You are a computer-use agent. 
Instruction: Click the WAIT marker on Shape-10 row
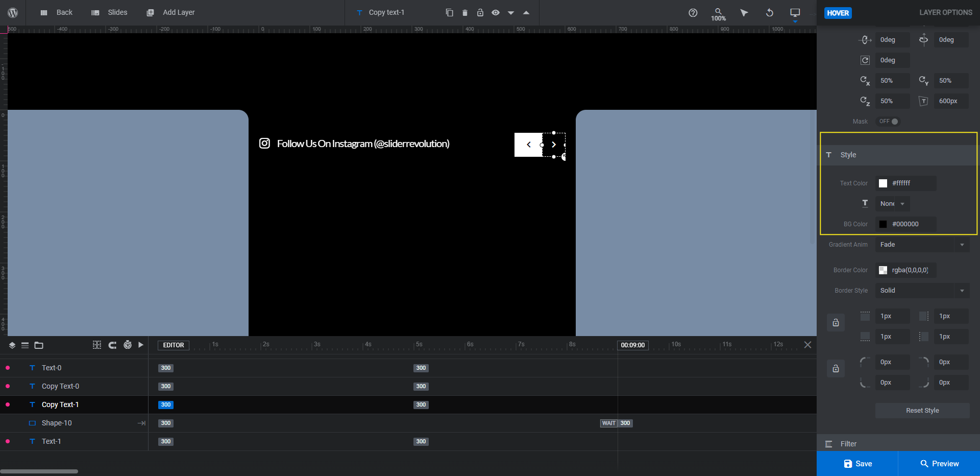[x=609, y=423]
